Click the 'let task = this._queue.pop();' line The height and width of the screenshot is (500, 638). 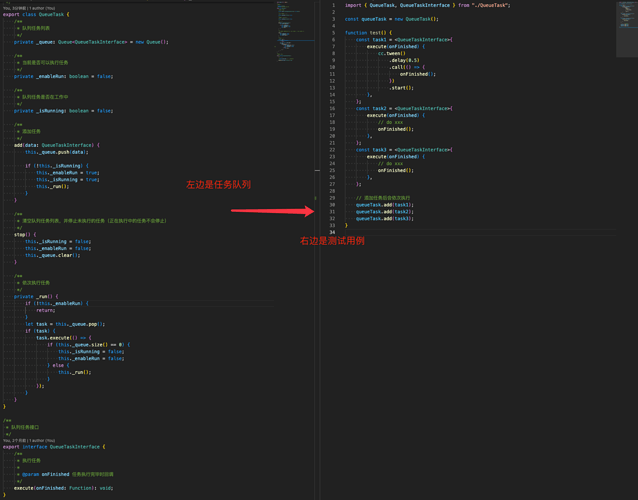(65, 324)
